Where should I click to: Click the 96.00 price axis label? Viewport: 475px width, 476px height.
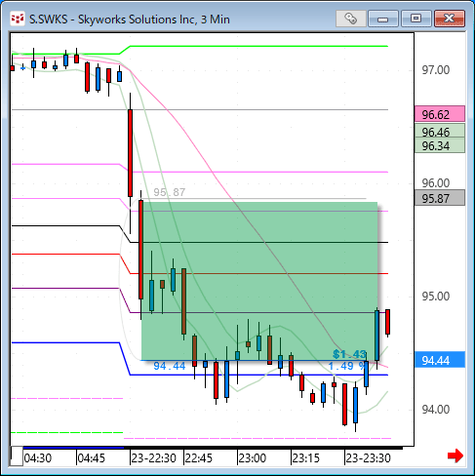[436, 183]
